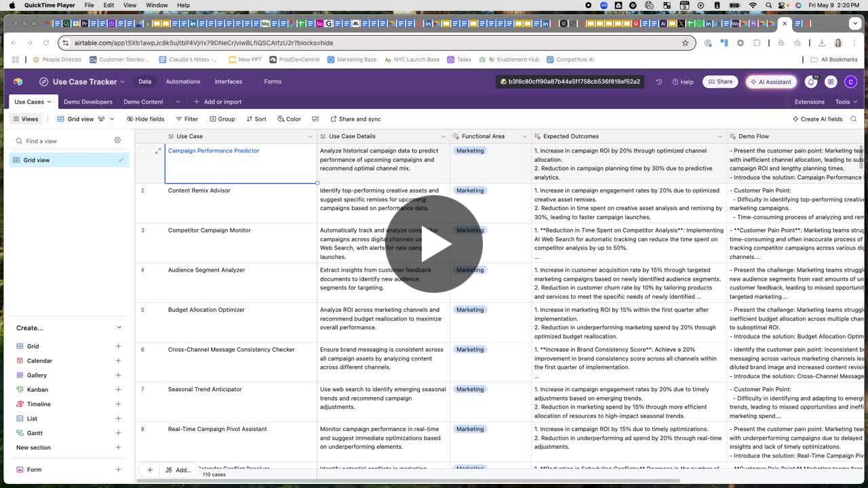This screenshot has width=868, height=488.
Task: Open view list settings gear
Action: (x=117, y=140)
